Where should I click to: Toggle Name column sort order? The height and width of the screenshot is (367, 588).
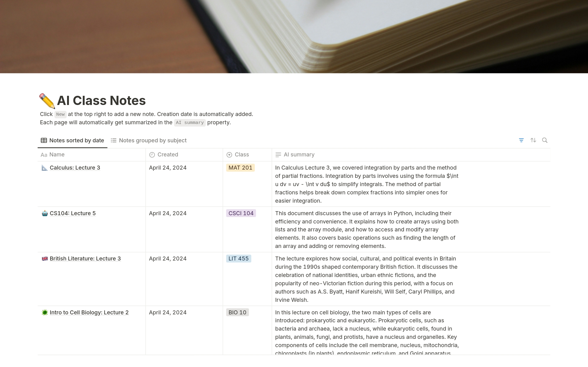coord(57,154)
